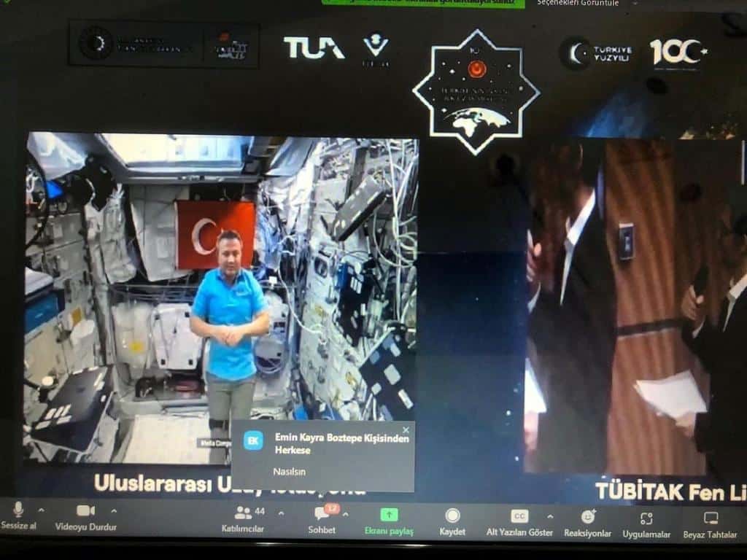Click the green Ekranı paylaş share icon

389,515
